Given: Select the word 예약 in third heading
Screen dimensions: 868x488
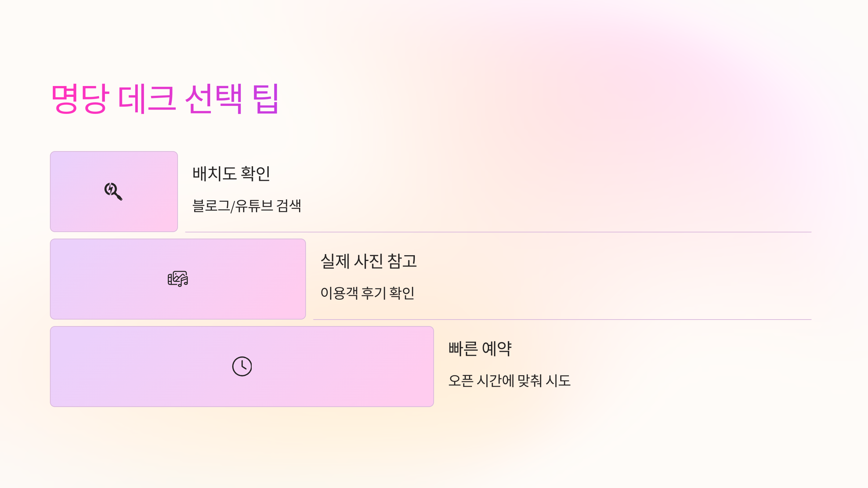Looking at the screenshot, I should (x=497, y=348).
